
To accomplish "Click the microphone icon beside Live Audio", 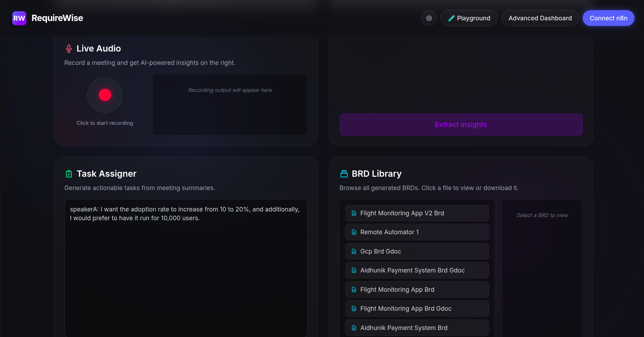I will (x=69, y=49).
